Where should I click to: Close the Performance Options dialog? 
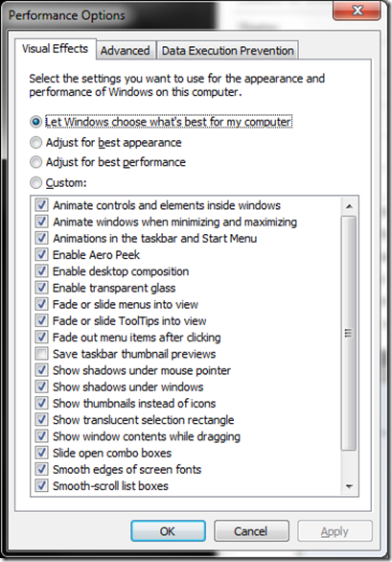357,11
